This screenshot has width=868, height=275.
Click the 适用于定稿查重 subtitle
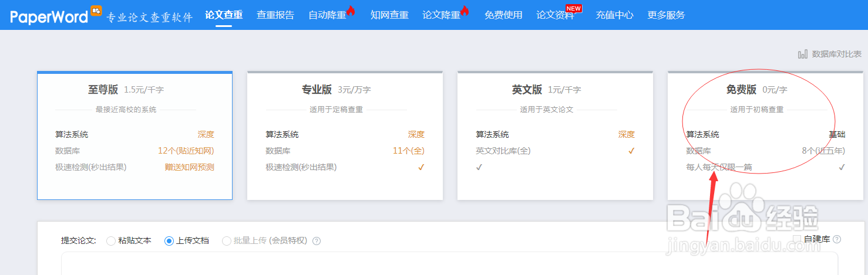pos(337,110)
